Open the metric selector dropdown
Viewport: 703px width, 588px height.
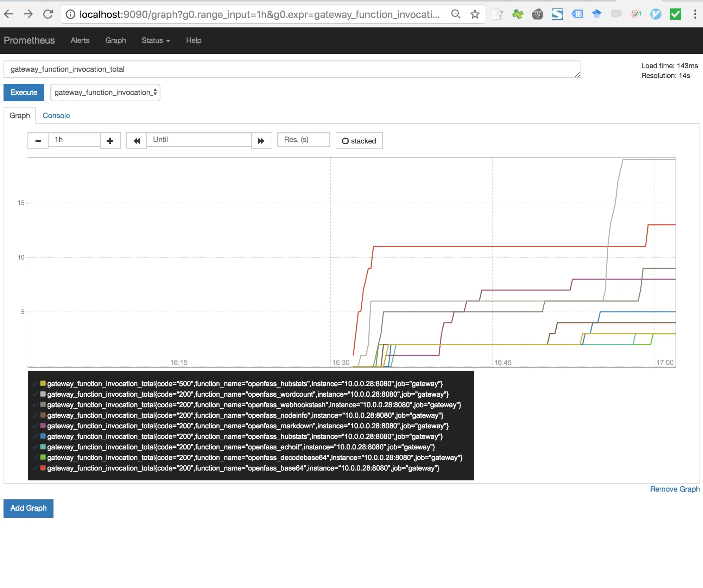pyautogui.click(x=105, y=92)
